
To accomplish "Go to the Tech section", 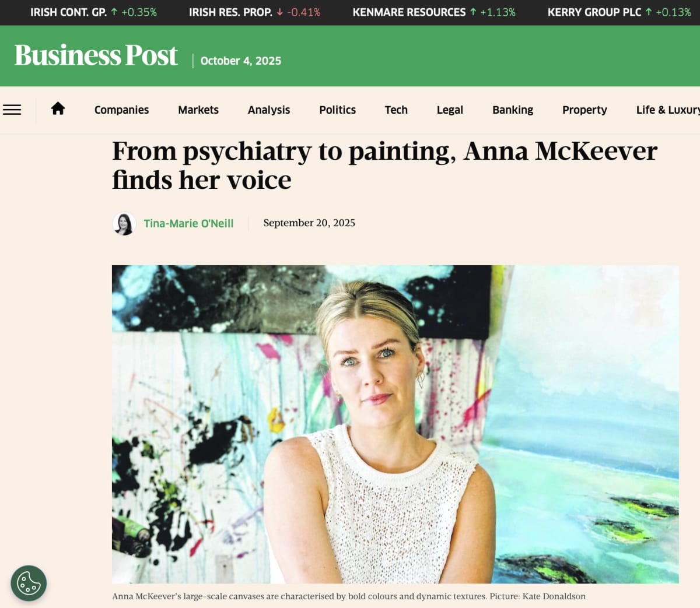I will pyautogui.click(x=396, y=110).
